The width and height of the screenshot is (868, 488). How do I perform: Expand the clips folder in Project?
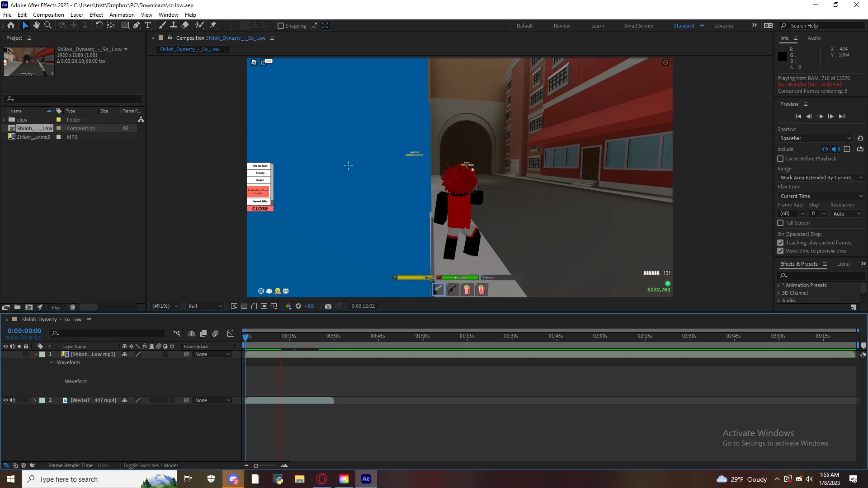coord(4,120)
